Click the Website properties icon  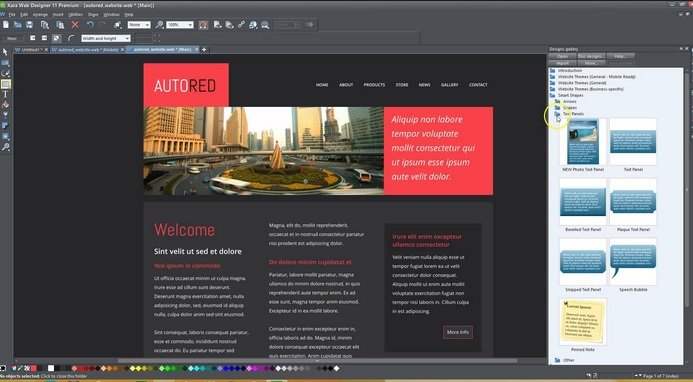[265, 25]
